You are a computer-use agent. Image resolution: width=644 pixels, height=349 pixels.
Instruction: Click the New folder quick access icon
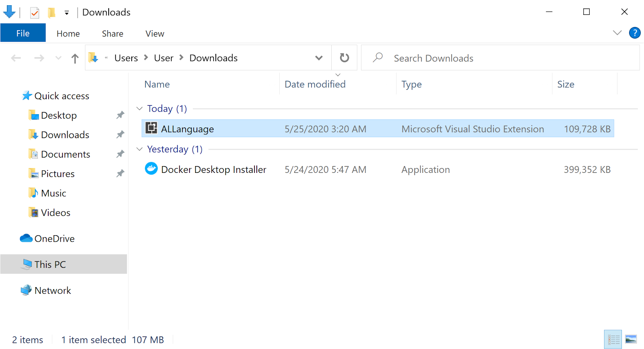pos(52,12)
